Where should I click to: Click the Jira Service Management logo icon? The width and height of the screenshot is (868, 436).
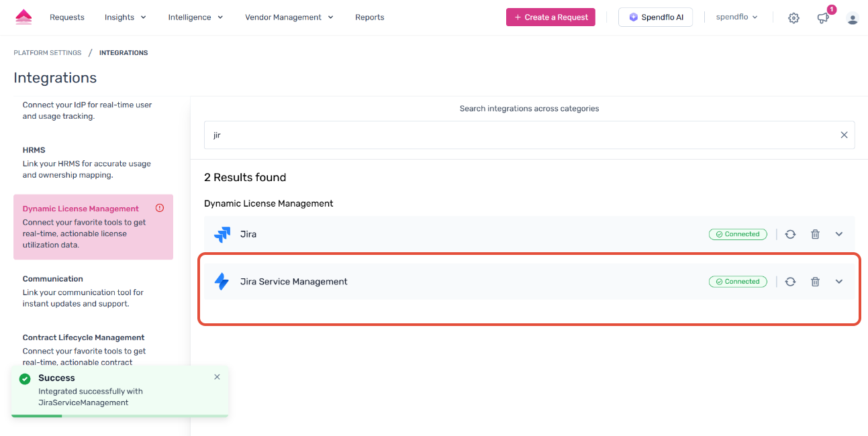pyautogui.click(x=222, y=282)
